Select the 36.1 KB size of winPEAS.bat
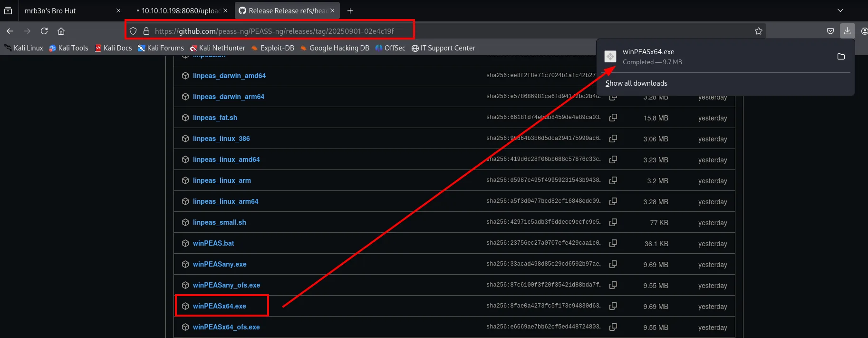The height and width of the screenshot is (338, 868). point(656,244)
